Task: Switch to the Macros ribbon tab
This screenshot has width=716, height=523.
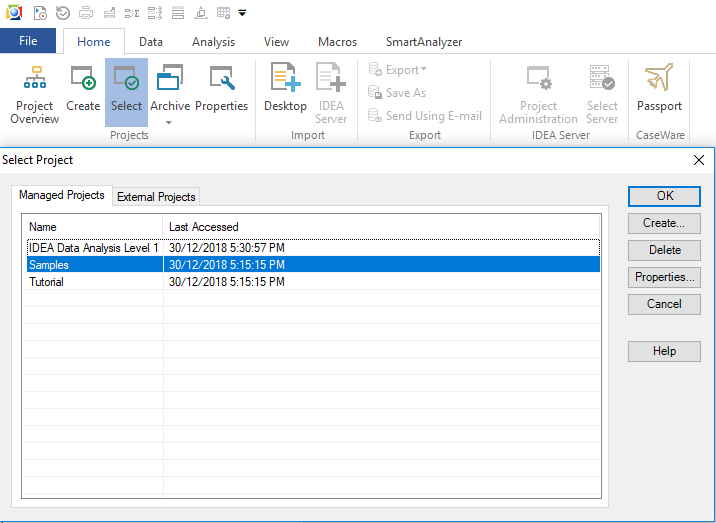Action: pyautogui.click(x=337, y=42)
